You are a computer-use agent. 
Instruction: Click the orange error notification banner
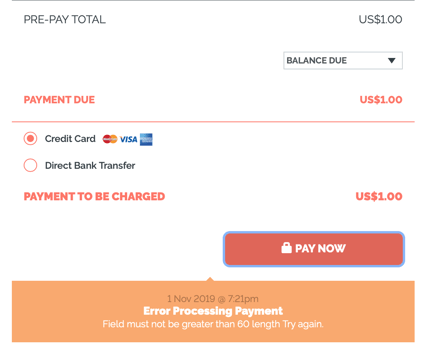[213, 311]
